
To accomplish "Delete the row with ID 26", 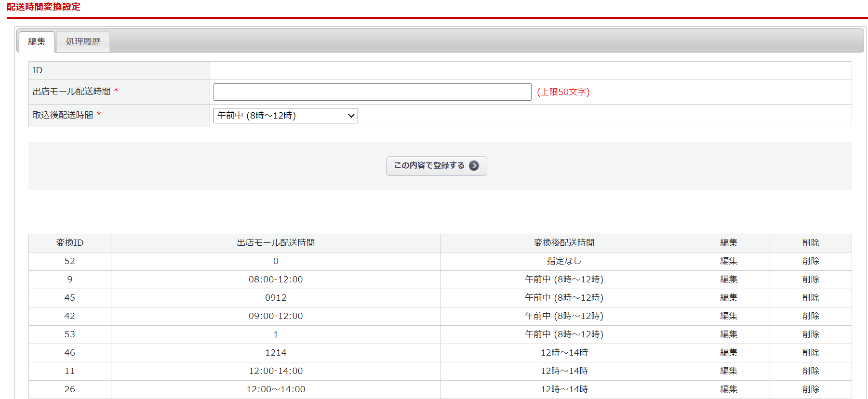I will (810, 389).
